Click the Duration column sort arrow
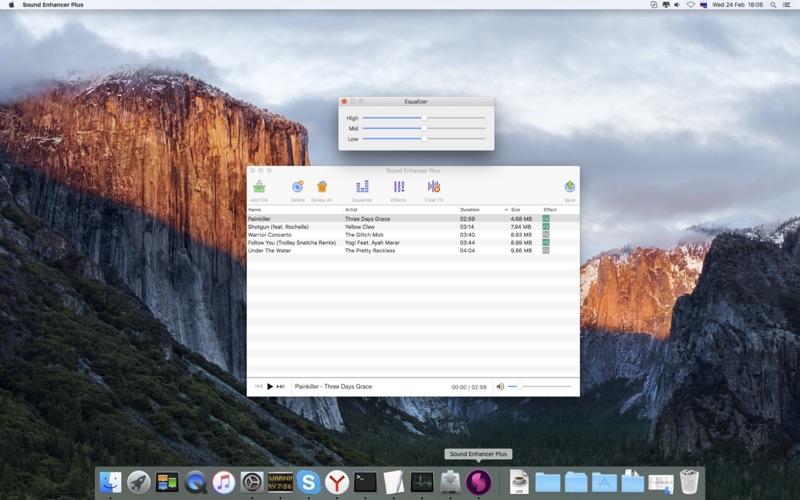This screenshot has height=500, width=800. point(506,210)
